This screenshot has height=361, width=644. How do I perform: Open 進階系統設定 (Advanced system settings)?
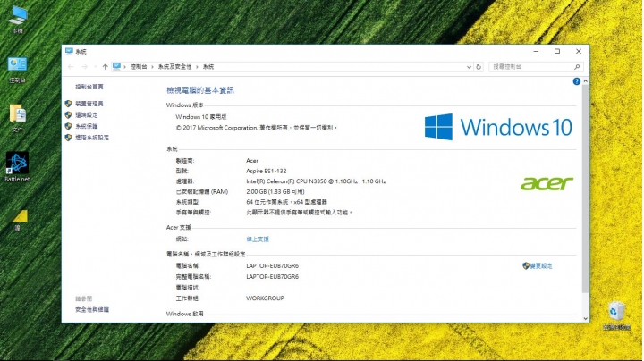tap(92, 138)
